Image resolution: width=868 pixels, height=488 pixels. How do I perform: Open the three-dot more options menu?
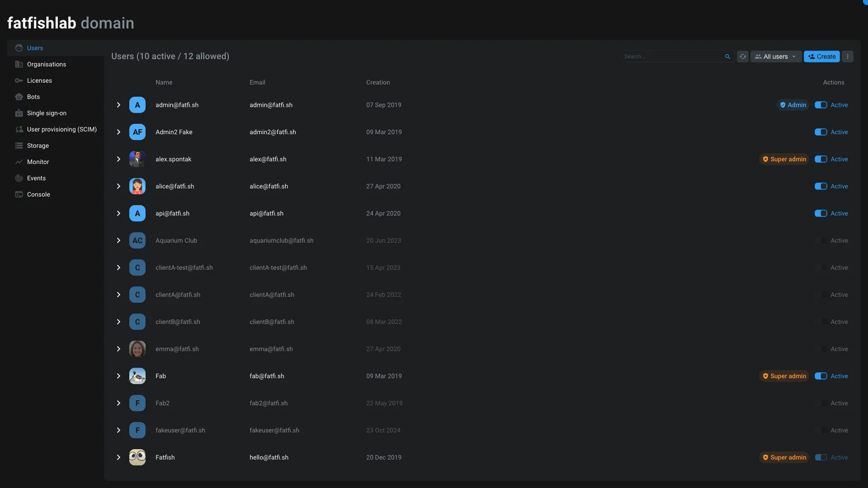point(848,56)
